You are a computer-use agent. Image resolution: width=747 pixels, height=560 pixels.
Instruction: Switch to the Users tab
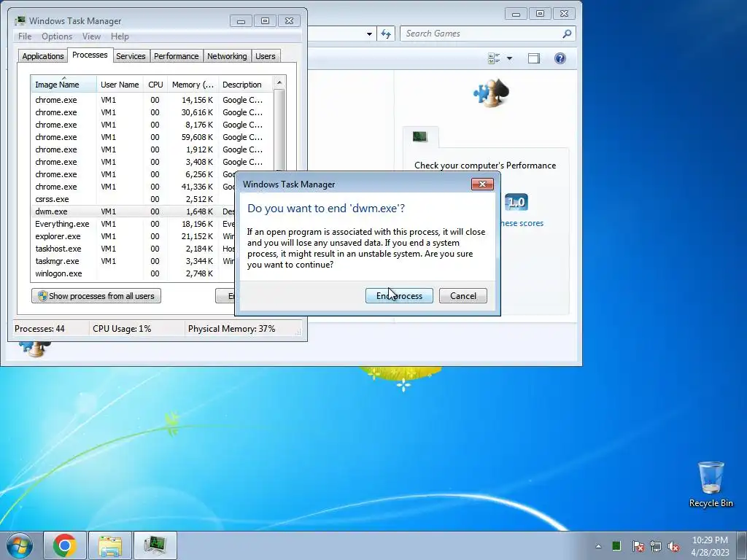(266, 56)
